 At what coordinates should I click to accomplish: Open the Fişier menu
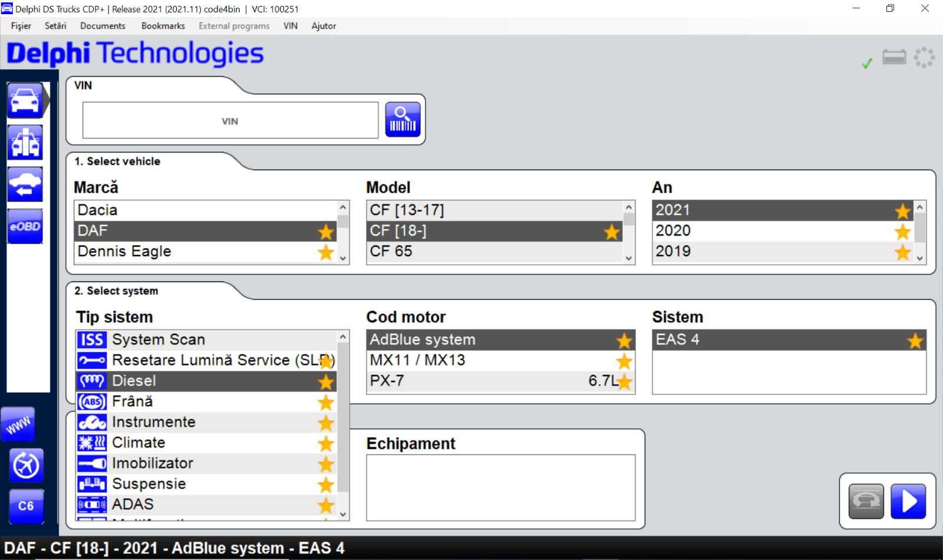[x=21, y=26]
